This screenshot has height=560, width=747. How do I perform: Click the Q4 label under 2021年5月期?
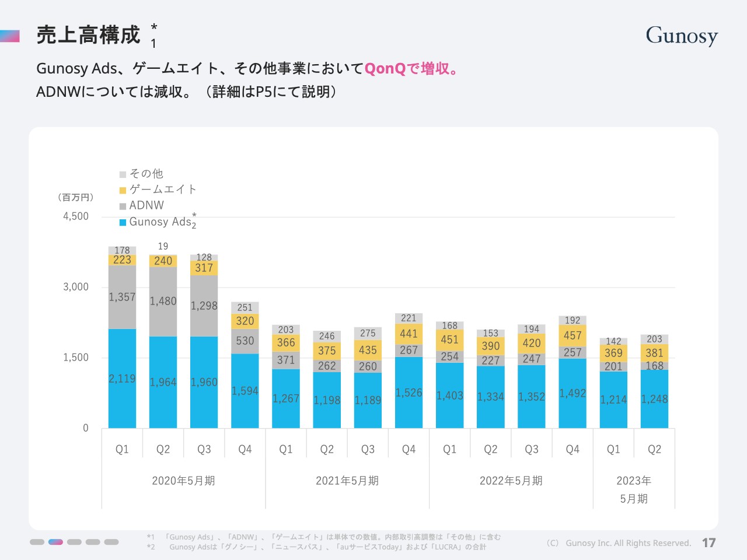pyautogui.click(x=409, y=450)
